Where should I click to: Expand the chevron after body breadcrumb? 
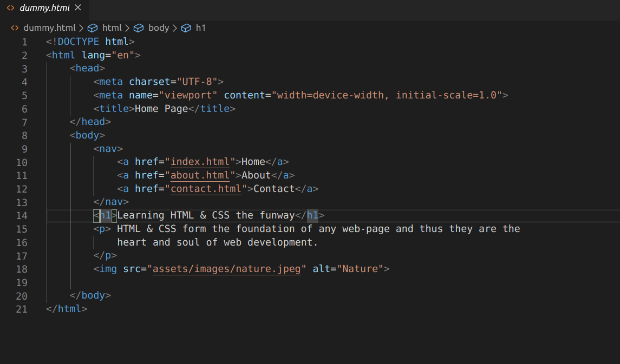pos(174,28)
